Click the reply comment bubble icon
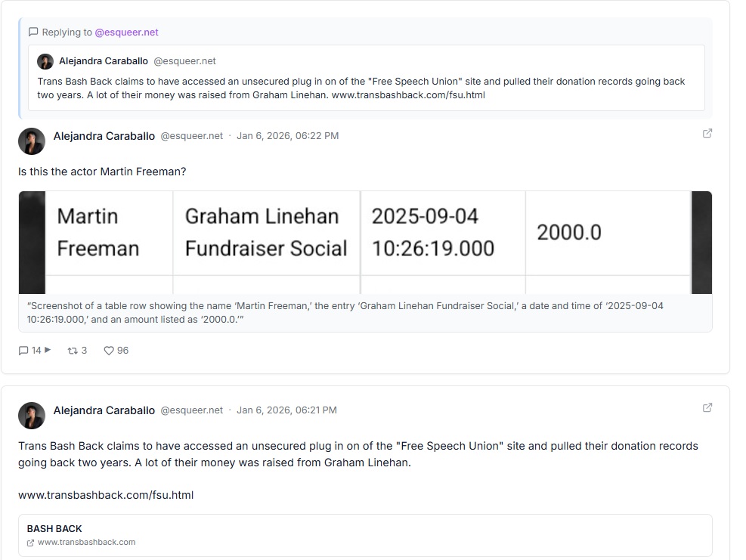The height and width of the screenshot is (560, 746). tap(23, 351)
